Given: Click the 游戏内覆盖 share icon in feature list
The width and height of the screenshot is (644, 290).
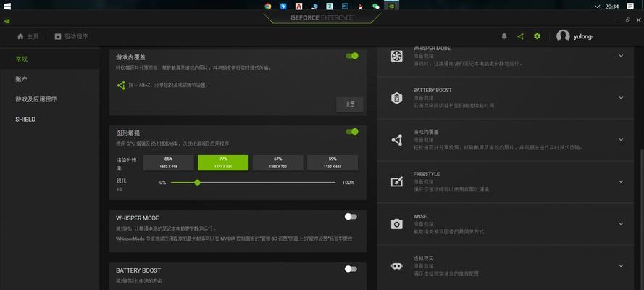Looking at the screenshot, I should [x=396, y=140].
